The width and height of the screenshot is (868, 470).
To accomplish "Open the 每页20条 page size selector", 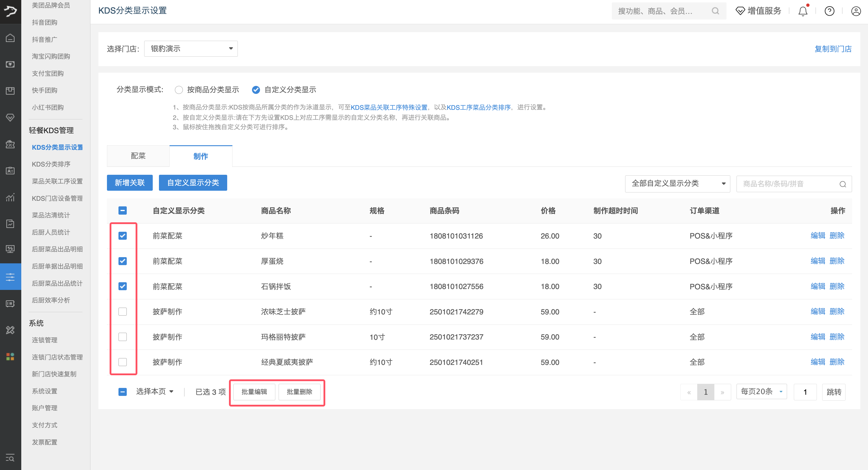I will [x=761, y=391].
